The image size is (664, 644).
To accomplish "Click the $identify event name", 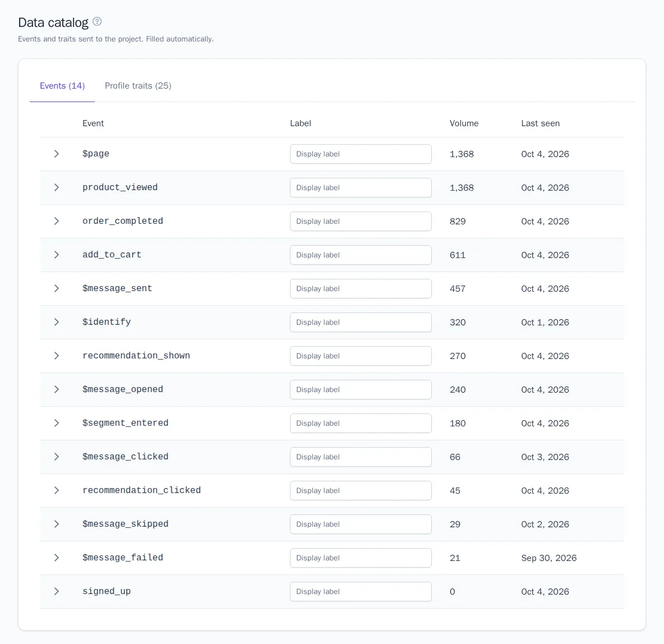I will [107, 322].
